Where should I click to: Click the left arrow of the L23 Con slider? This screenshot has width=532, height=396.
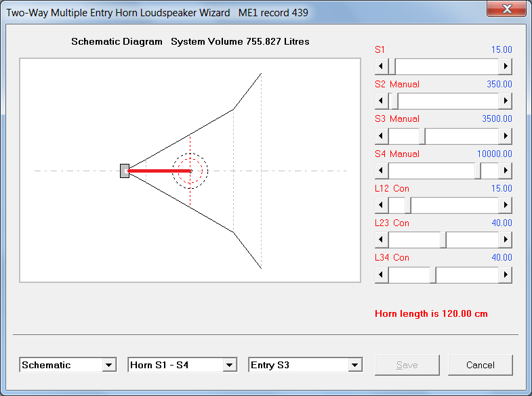pyautogui.click(x=382, y=240)
